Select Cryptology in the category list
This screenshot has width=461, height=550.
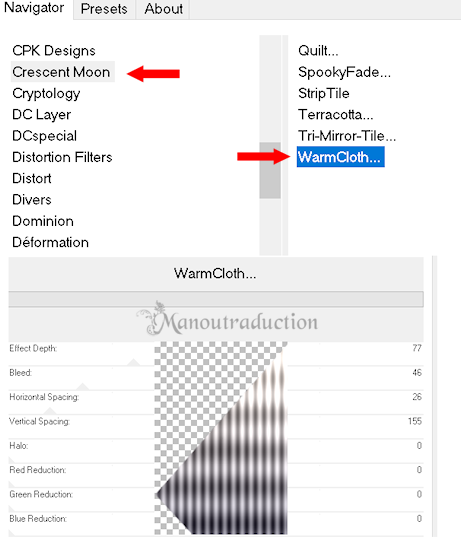coord(46,94)
